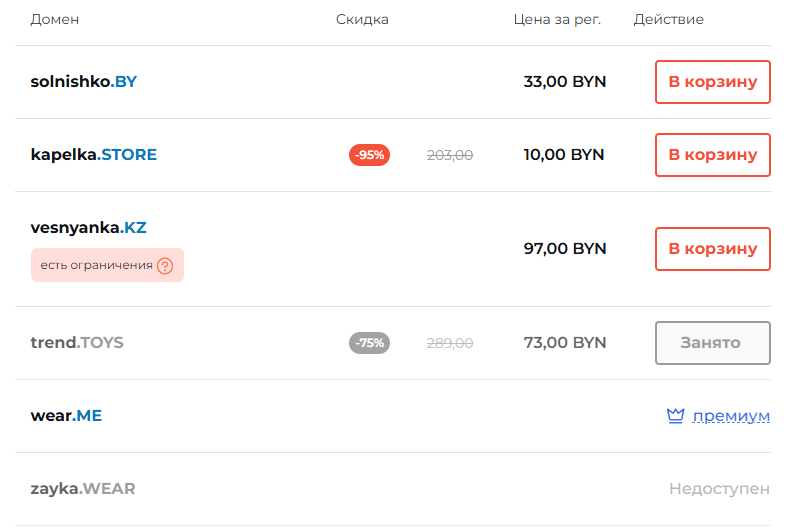Select the zayka.WEAR domain name

tap(83, 489)
